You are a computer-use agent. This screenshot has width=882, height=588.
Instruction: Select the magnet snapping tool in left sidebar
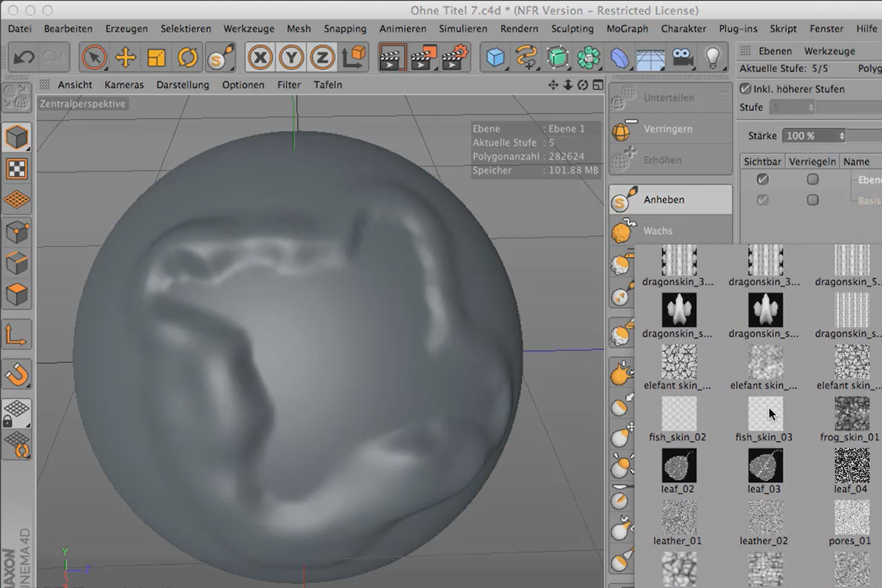click(x=15, y=373)
